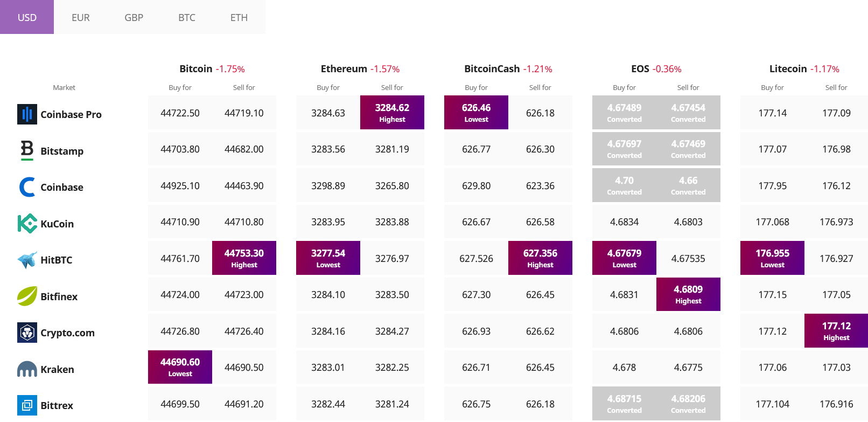Click Coinbase Litecoin sell price 176.12
The width and height of the screenshot is (868, 422).
(836, 186)
